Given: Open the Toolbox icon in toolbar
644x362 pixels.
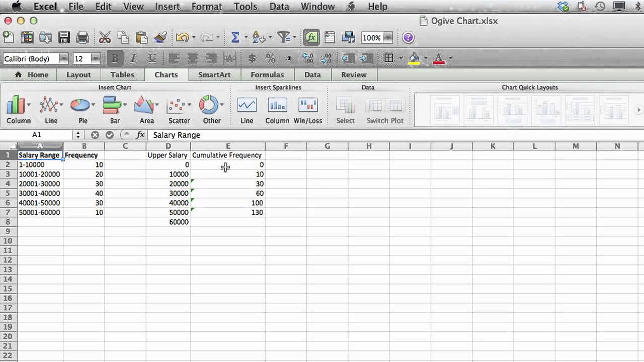Looking at the screenshot, I should click(x=330, y=37).
